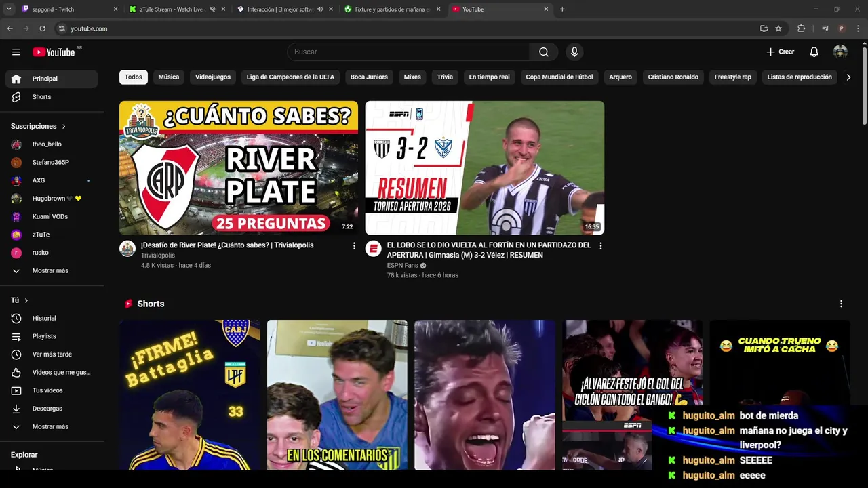Bookmark this page with star icon

pos(778,28)
